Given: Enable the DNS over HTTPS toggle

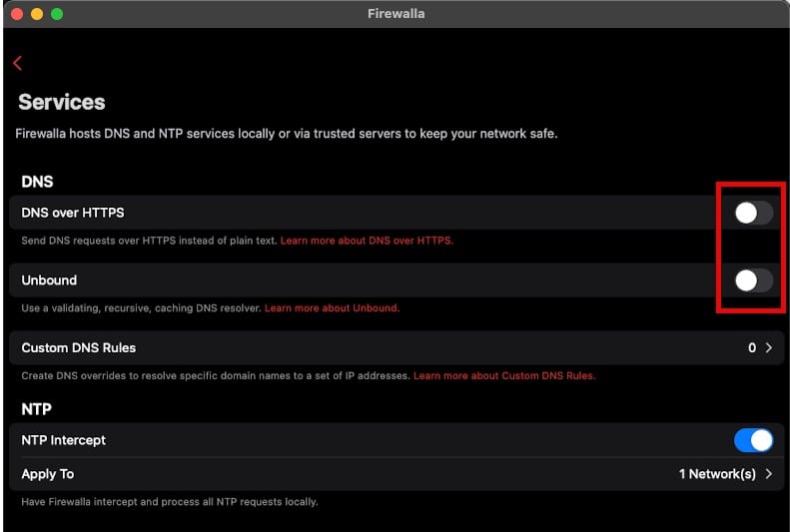Looking at the screenshot, I should [753, 213].
